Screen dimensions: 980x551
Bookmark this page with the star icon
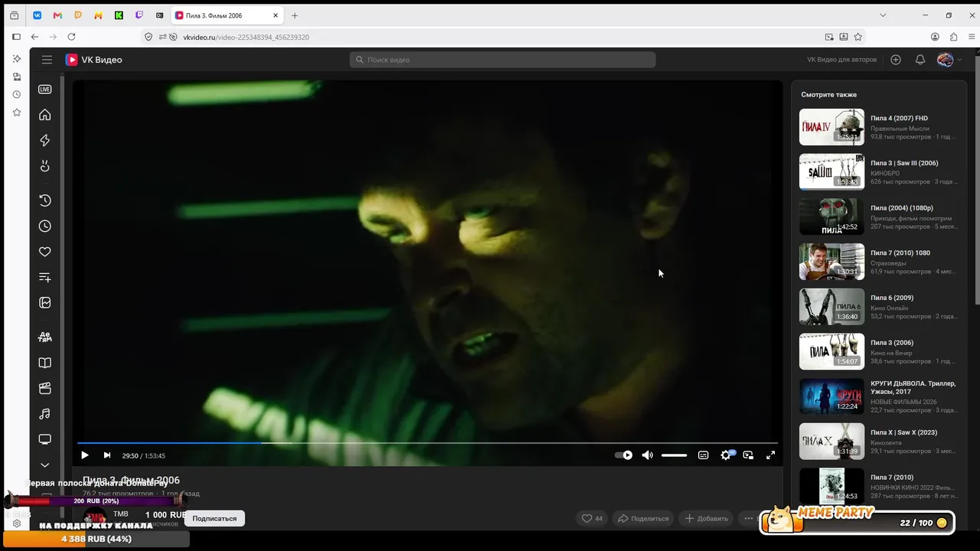pyautogui.click(x=858, y=37)
